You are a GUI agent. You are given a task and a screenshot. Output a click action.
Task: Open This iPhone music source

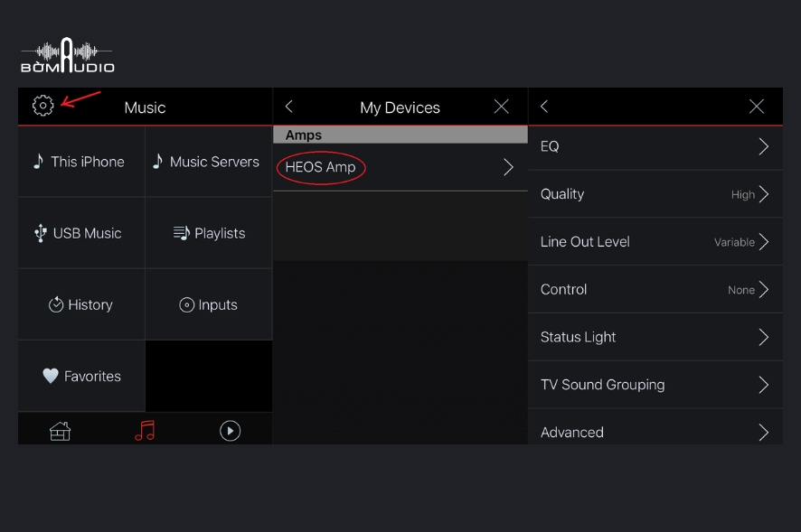pos(81,162)
